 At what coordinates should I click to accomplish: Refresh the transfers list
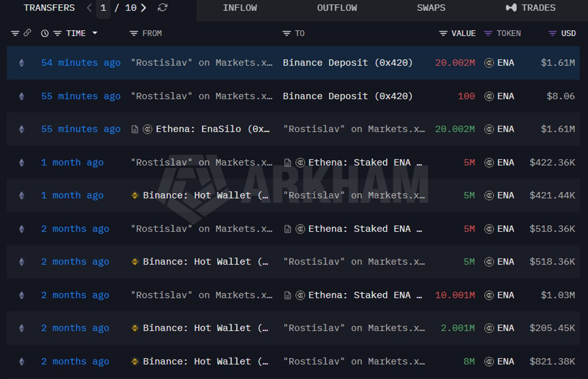[x=162, y=8]
